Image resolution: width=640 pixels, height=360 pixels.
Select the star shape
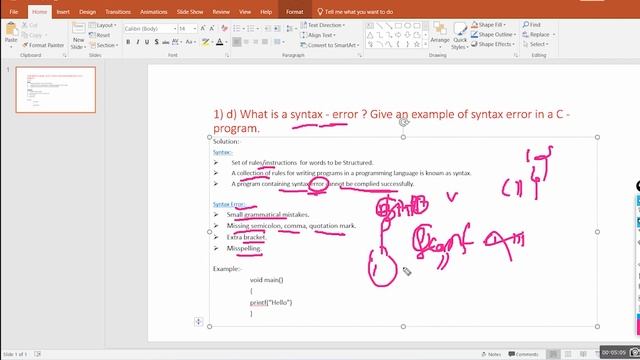(x=417, y=44)
